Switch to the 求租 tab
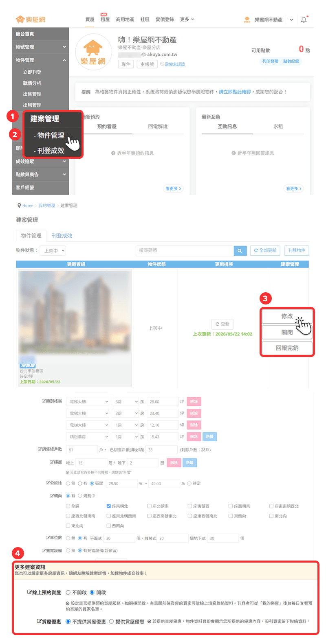 278,127
